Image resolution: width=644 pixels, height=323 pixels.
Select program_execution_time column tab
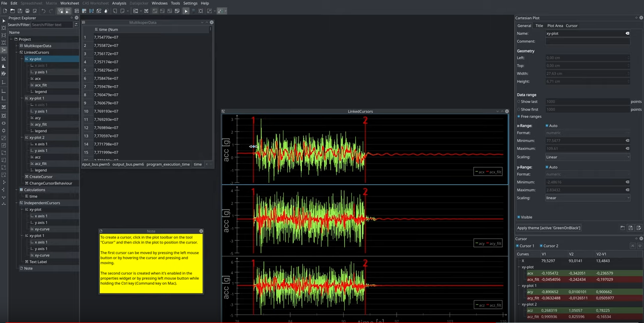[168, 164]
